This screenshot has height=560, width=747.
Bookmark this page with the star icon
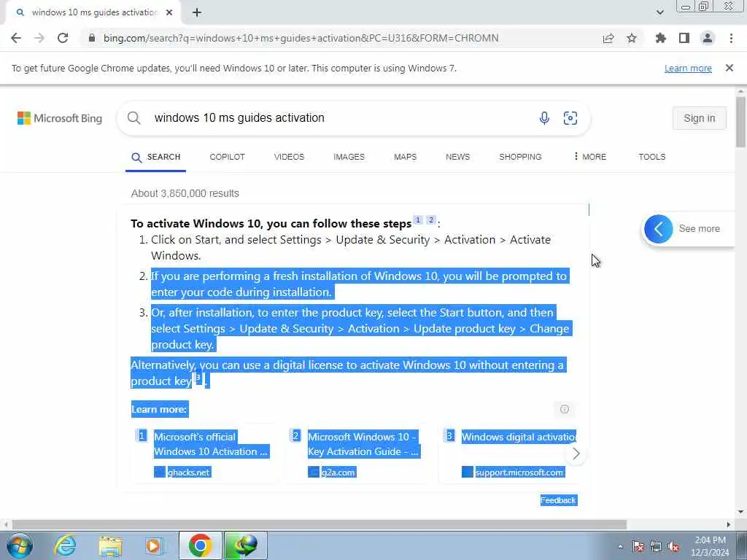pos(632,38)
